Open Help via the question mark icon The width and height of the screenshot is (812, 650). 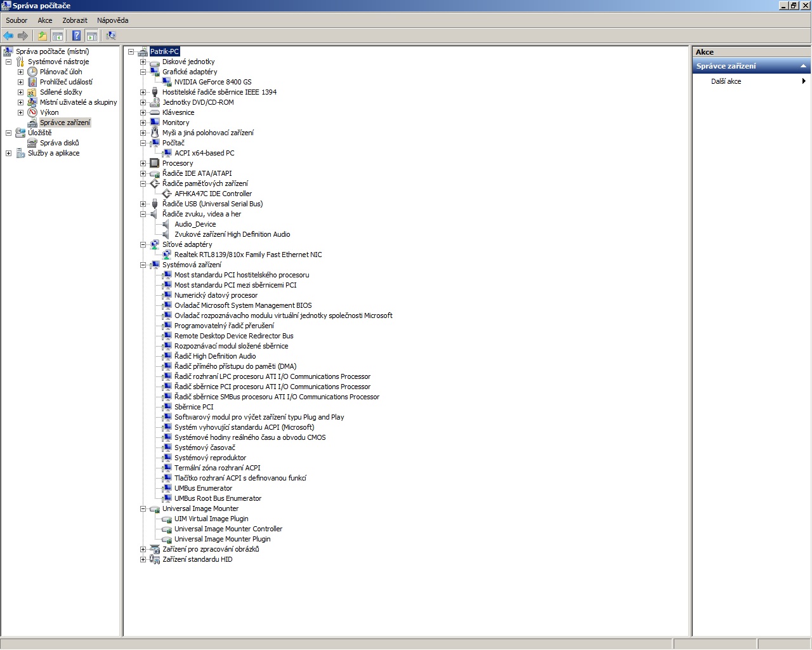pyautogui.click(x=77, y=36)
